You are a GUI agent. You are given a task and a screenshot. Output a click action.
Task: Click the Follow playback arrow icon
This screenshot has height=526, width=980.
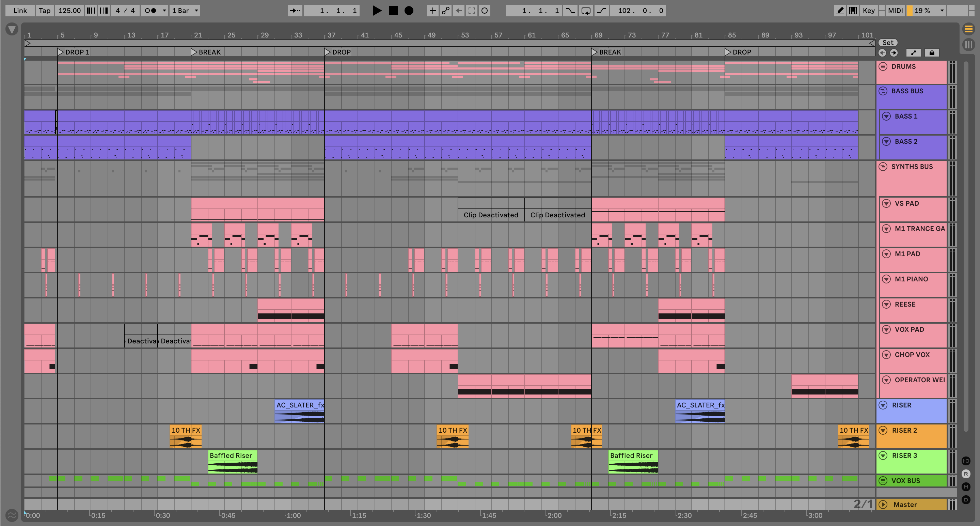tap(295, 11)
